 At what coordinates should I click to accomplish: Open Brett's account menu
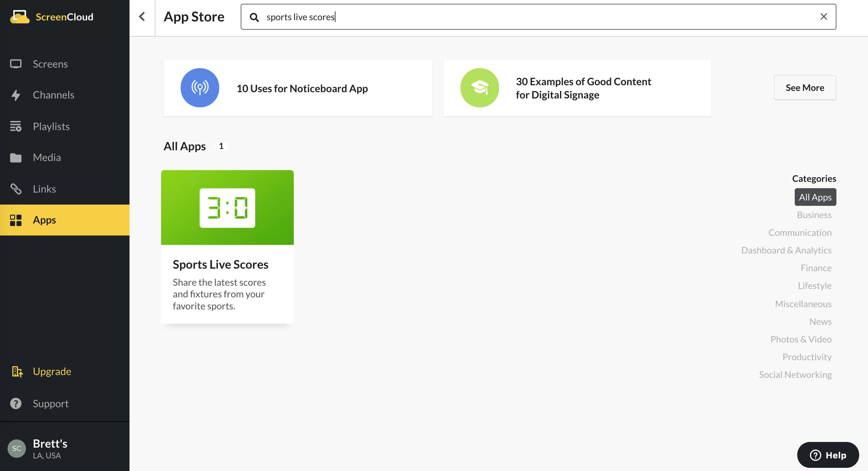tap(65, 448)
